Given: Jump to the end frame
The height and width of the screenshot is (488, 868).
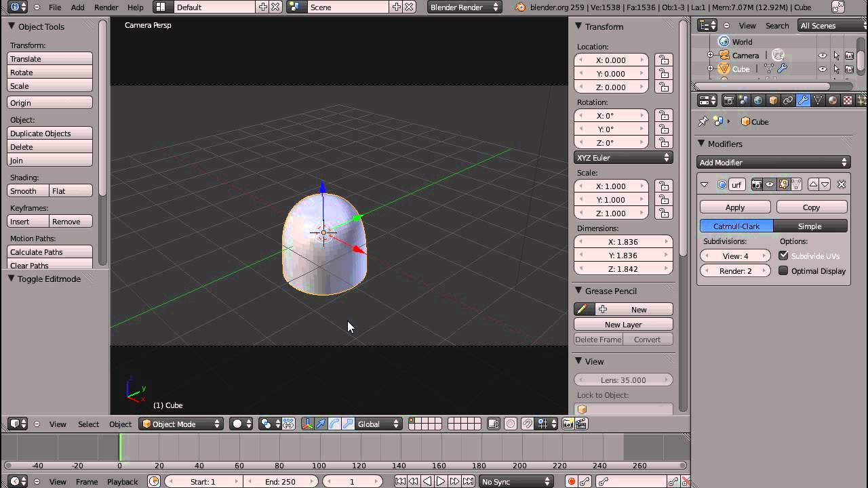Looking at the screenshot, I should [x=468, y=481].
